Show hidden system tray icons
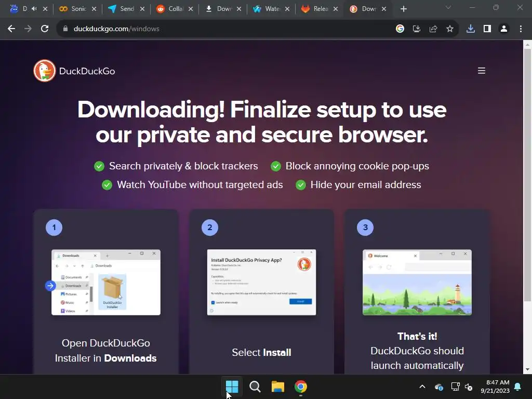532x399 pixels. coord(422,387)
